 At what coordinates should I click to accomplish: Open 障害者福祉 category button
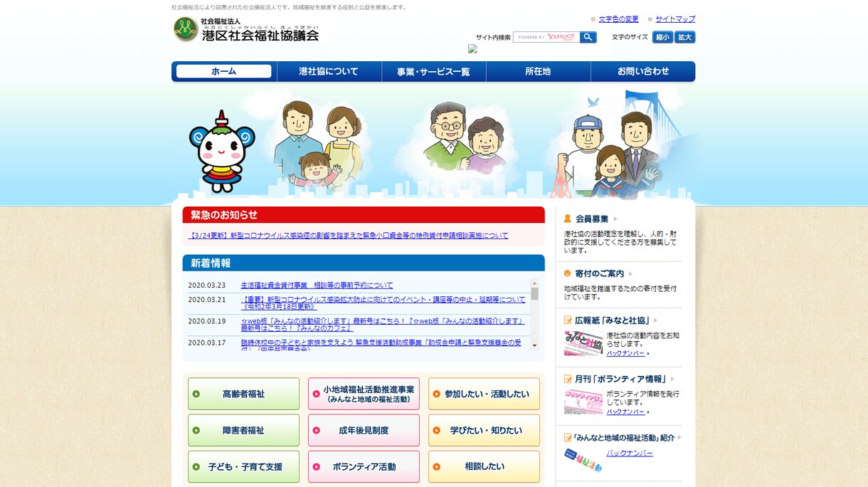tap(243, 430)
